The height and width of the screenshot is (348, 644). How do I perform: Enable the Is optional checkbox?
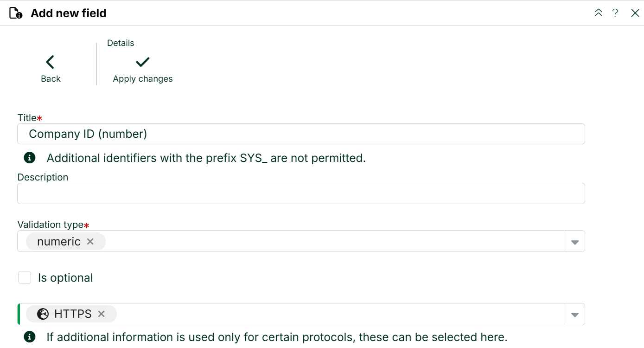pyautogui.click(x=25, y=277)
